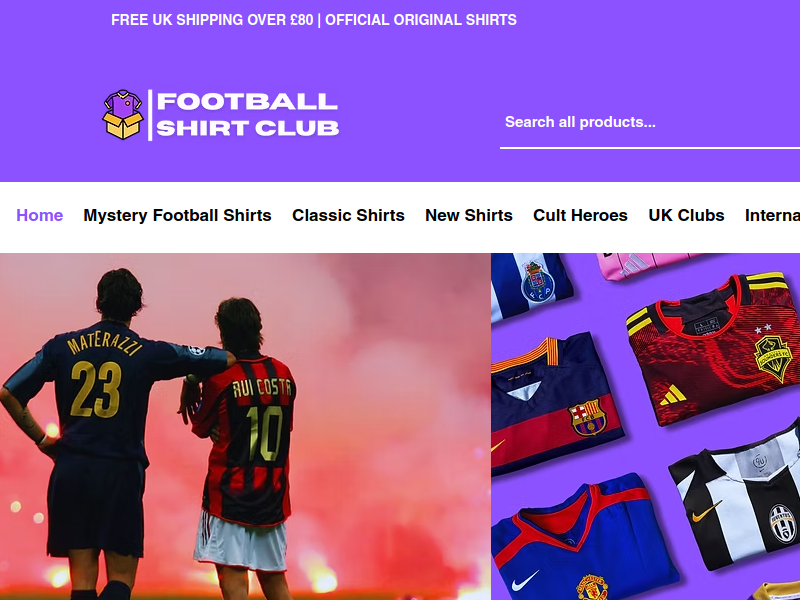This screenshot has width=800, height=600.
Task: Click the FC Porto crest on striped shirt
Action: [536, 281]
